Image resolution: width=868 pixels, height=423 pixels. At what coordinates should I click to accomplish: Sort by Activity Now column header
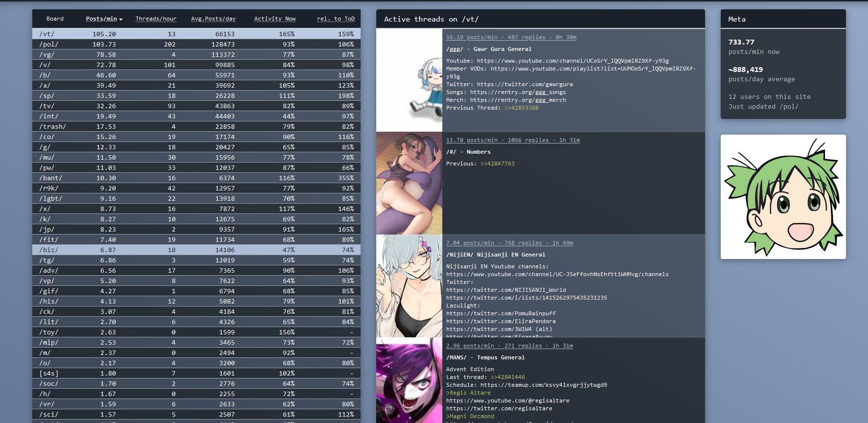click(274, 19)
